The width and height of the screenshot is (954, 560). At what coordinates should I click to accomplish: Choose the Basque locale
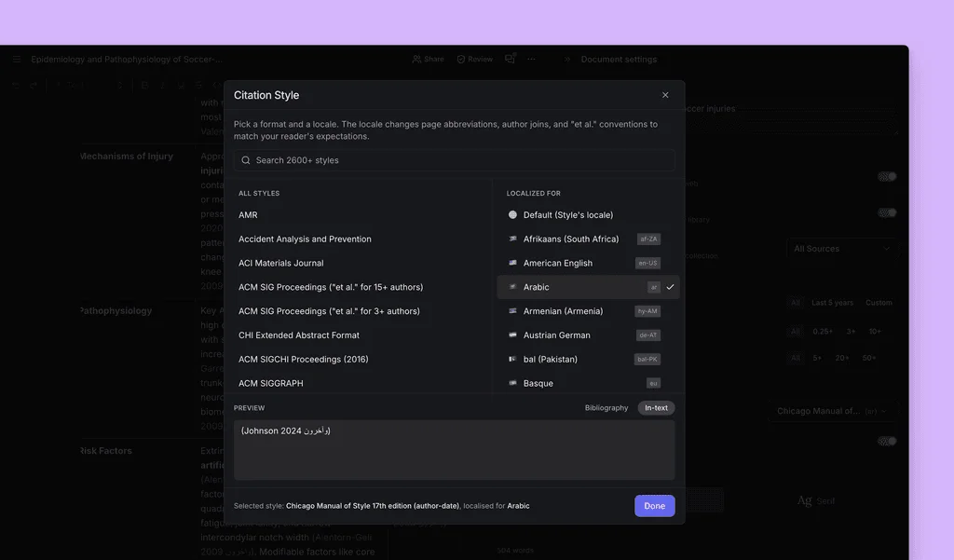pyautogui.click(x=588, y=383)
